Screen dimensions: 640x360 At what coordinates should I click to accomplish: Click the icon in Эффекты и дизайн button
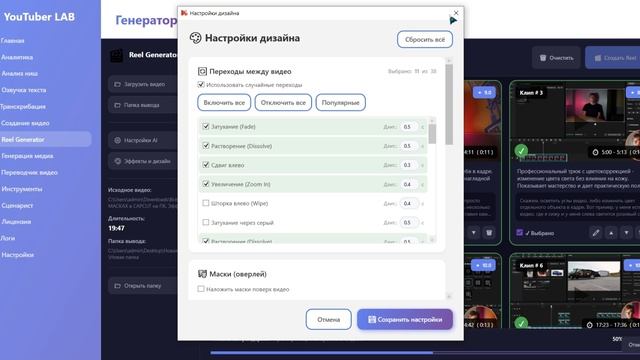pos(118,161)
